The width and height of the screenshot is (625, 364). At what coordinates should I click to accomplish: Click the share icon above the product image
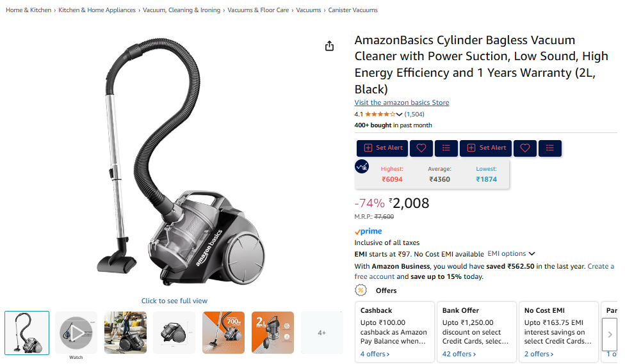(x=329, y=46)
